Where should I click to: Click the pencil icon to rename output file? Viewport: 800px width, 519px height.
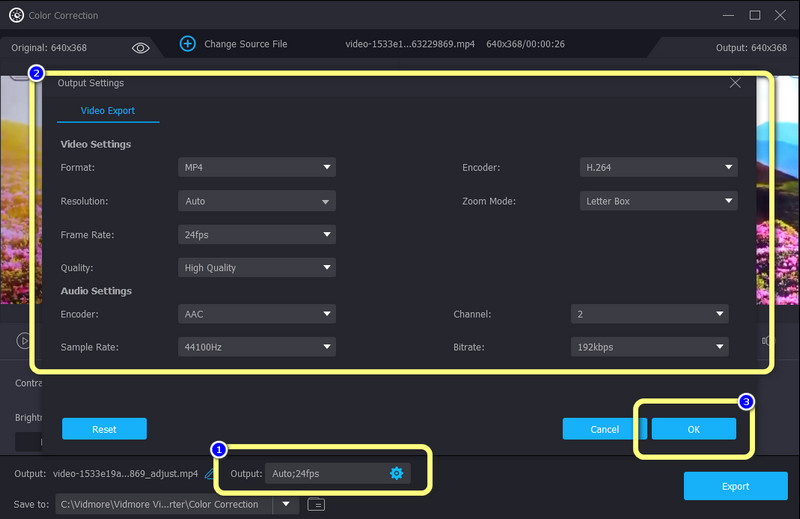pyautogui.click(x=210, y=474)
